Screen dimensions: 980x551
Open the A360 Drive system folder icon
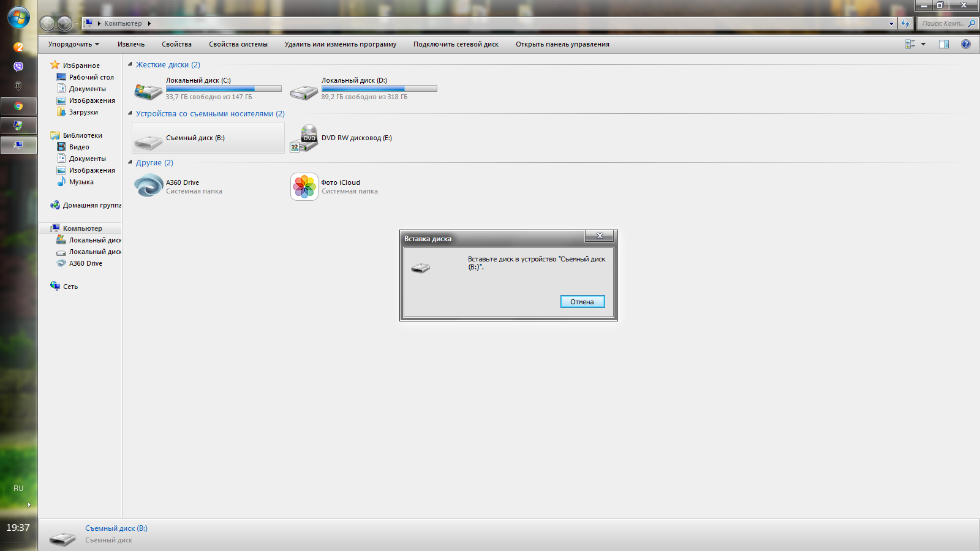point(148,186)
